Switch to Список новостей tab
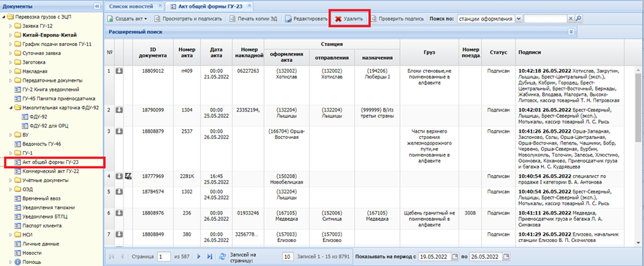The width and height of the screenshot is (644, 266). click(x=130, y=6)
